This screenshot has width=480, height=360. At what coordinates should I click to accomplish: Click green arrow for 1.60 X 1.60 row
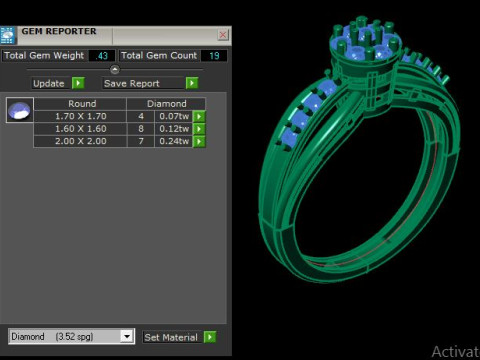coord(199,129)
